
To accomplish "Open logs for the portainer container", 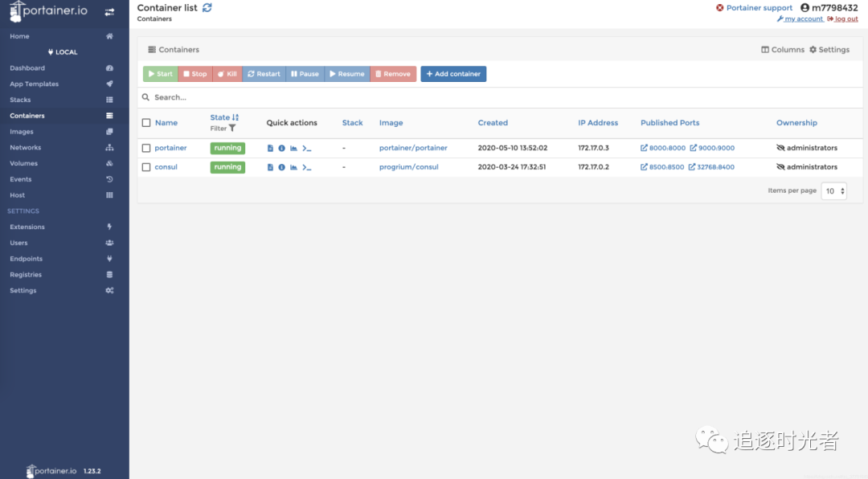I will click(270, 148).
